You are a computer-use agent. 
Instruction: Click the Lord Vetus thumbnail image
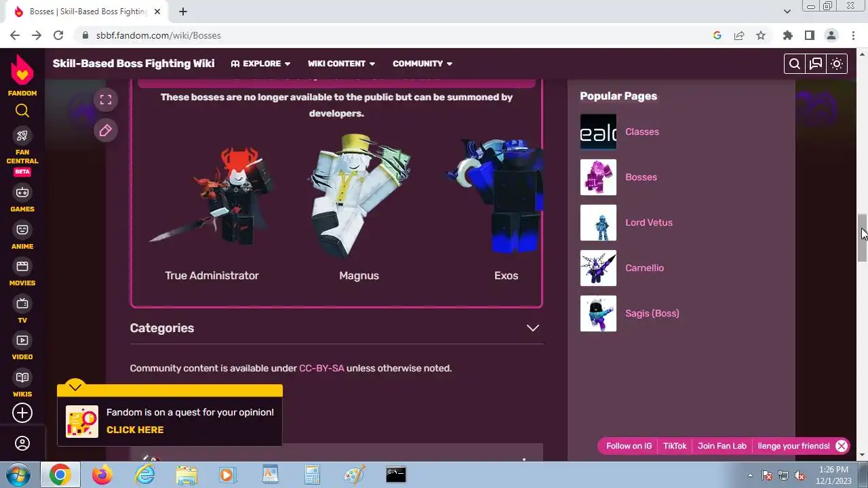(x=598, y=222)
